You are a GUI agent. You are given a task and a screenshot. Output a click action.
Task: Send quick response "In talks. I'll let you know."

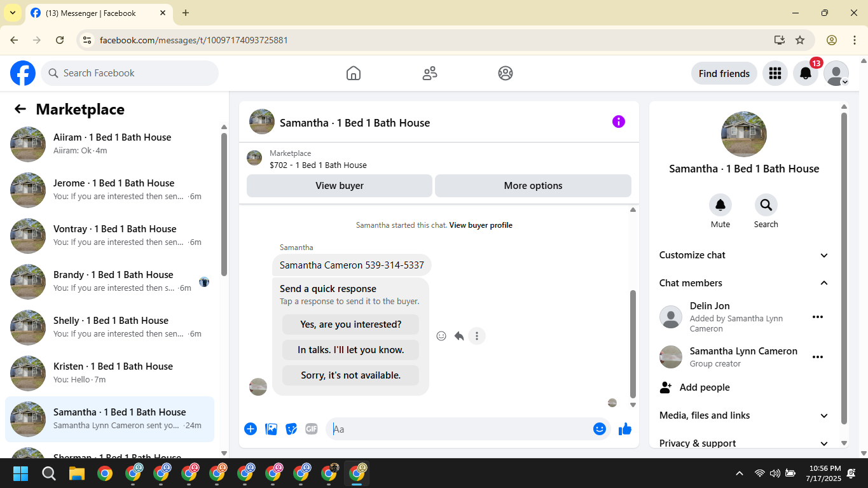click(x=351, y=350)
